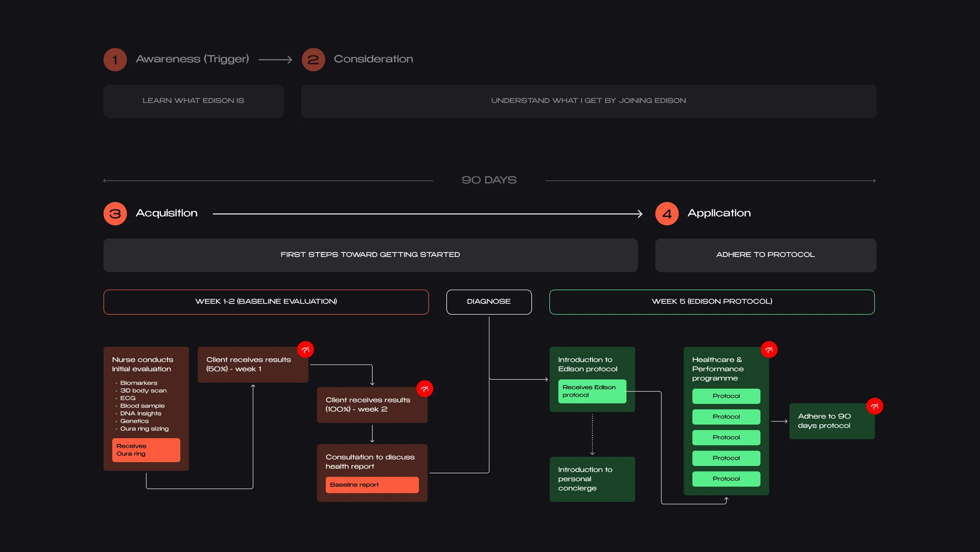The width and height of the screenshot is (980, 552).
Task: Click the last Protocol chip
Action: [726, 479]
